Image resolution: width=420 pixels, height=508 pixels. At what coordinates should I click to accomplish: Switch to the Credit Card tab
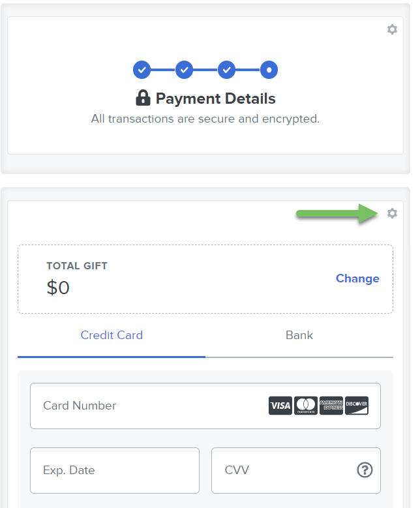click(x=112, y=335)
